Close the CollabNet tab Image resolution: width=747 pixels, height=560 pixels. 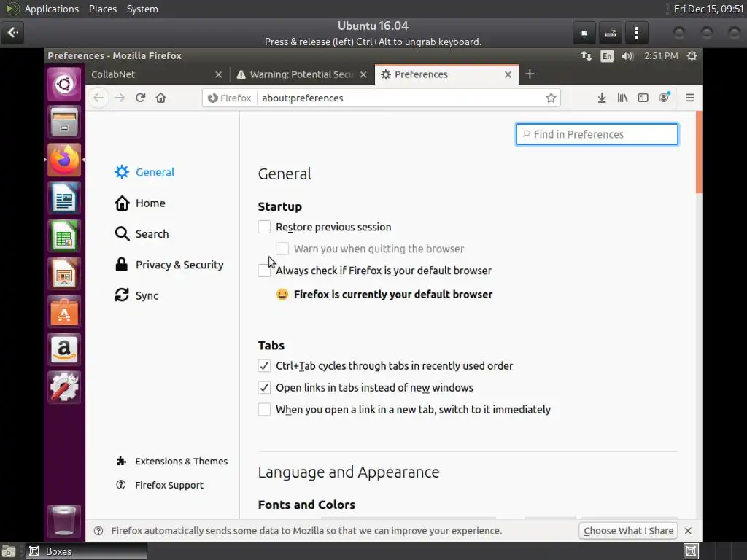219,74
